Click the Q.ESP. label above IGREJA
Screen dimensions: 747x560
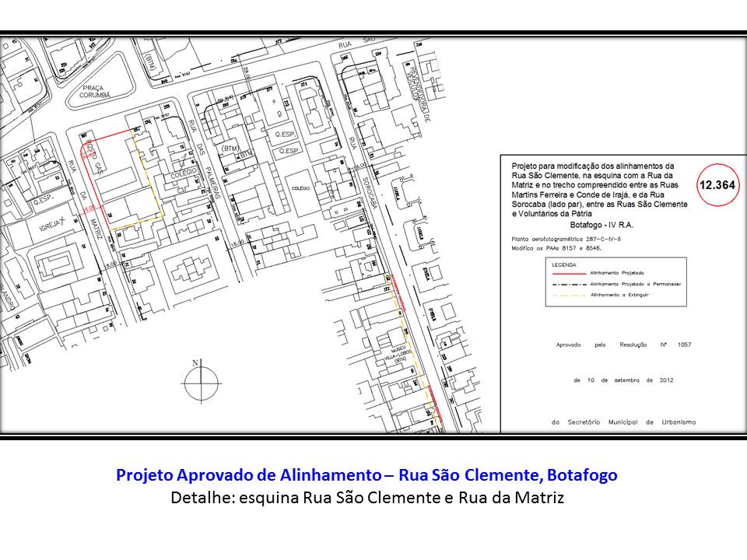coord(45,200)
